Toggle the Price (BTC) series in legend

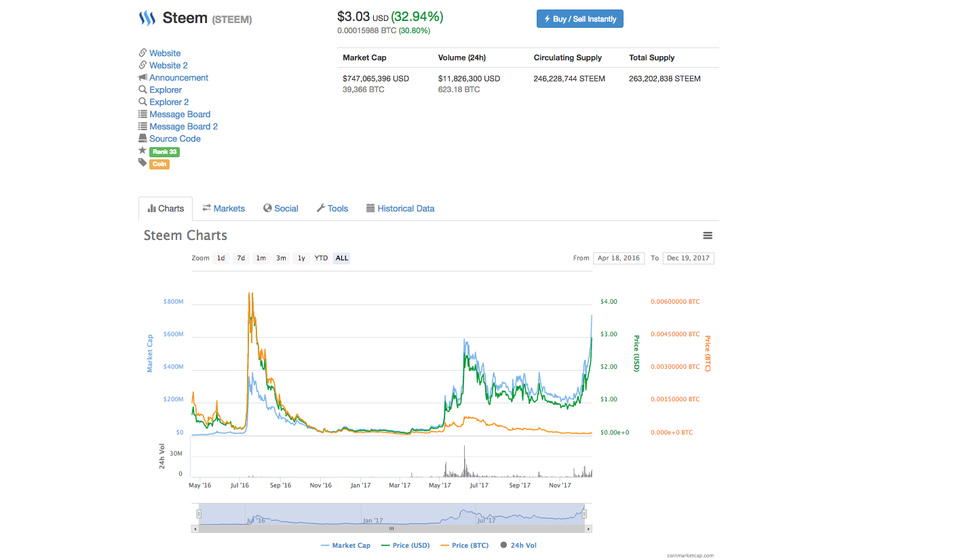[x=465, y=545]
